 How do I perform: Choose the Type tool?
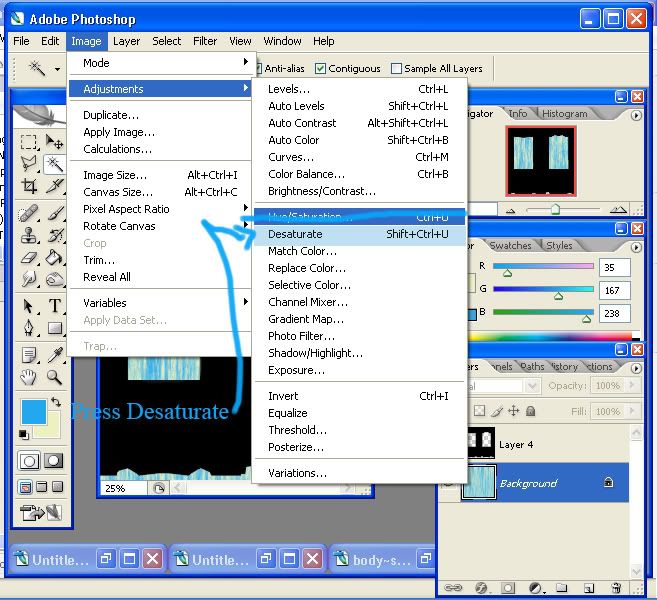[55, 305]
